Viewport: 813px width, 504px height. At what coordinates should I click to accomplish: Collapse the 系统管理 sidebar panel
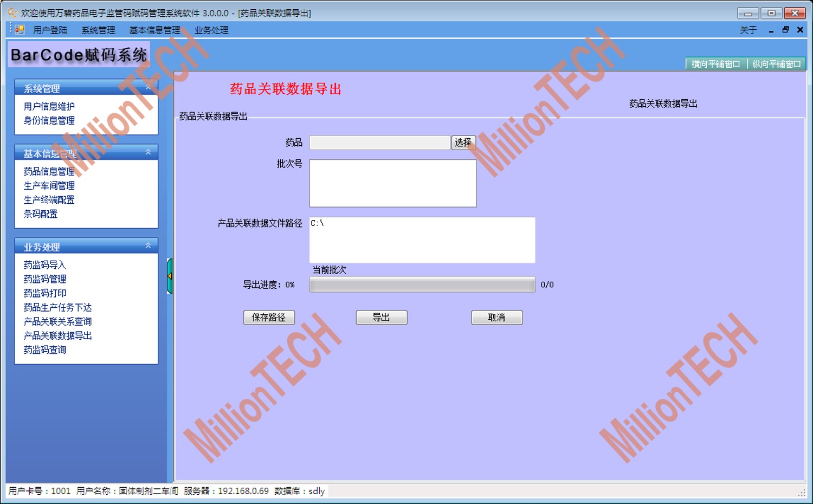(x=148, y=87)
